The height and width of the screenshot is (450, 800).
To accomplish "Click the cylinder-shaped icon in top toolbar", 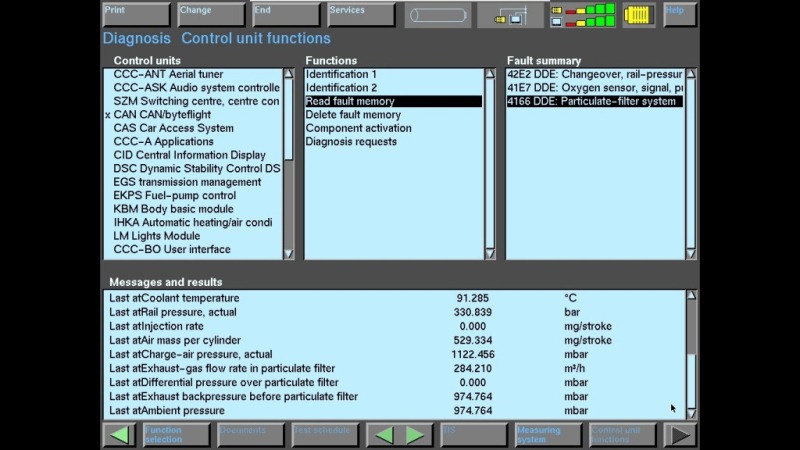I will [x=436, y=15].
